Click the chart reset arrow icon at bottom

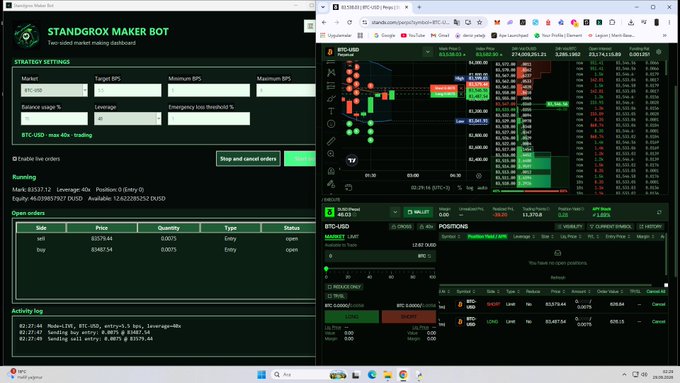tap(348, 187)
